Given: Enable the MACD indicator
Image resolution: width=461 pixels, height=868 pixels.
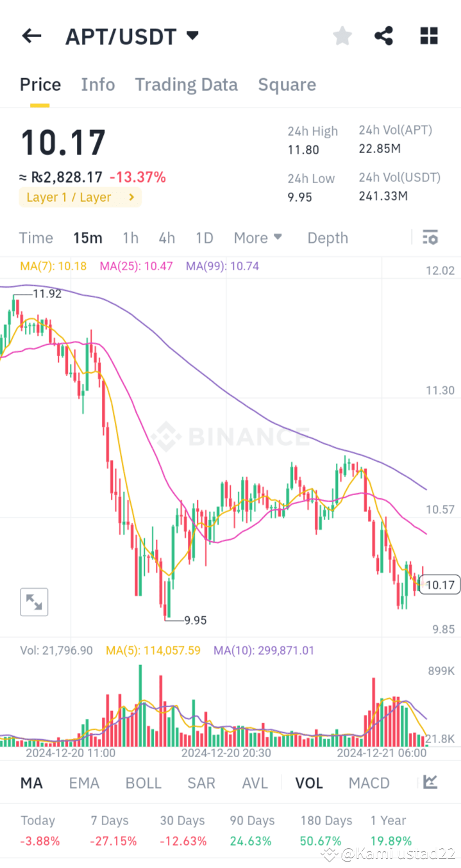Looking at the screenshot, I should [x=369, y=782].
